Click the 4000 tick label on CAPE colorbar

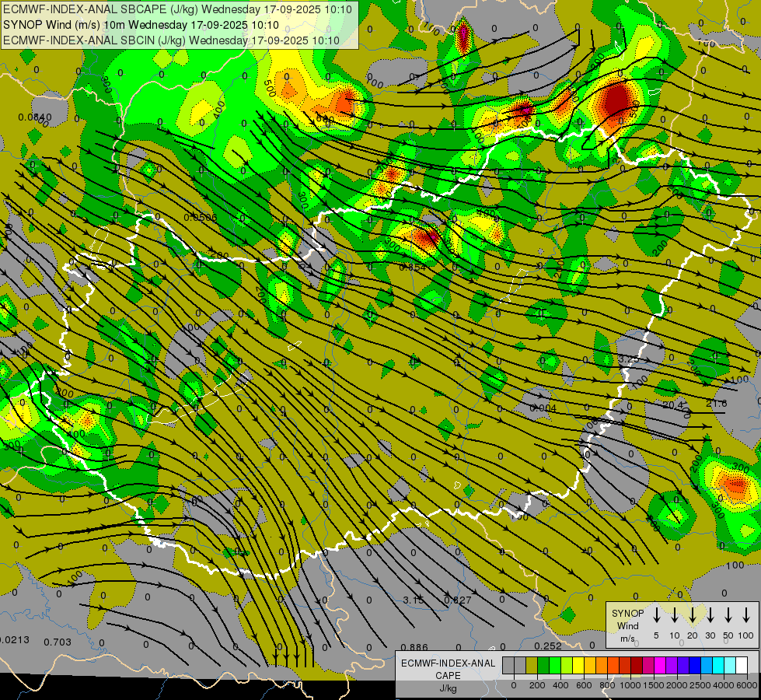point(724,685)
